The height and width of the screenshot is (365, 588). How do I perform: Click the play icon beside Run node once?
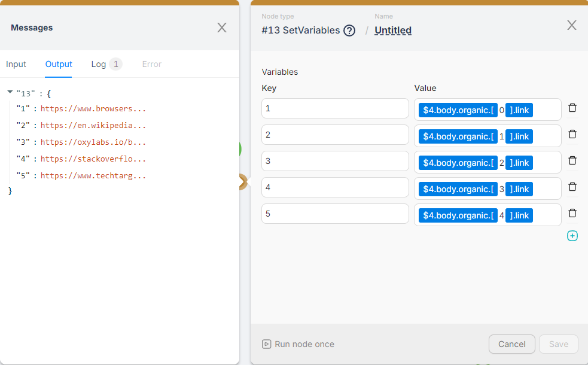tap(265, 344)
